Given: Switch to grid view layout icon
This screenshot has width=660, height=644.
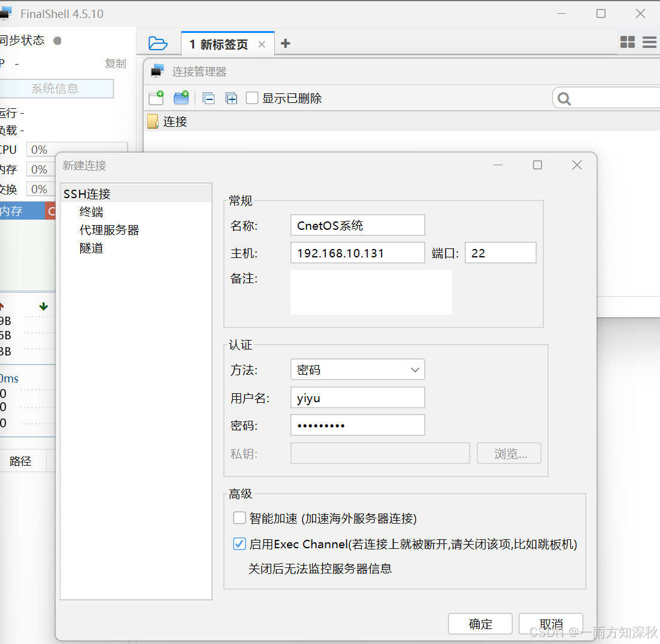Looking at the screenshot, I should (628, 42).
